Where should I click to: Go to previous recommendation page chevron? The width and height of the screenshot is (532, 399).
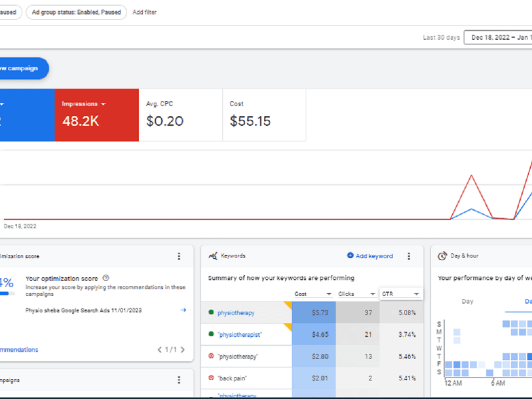tap(160, 350)
